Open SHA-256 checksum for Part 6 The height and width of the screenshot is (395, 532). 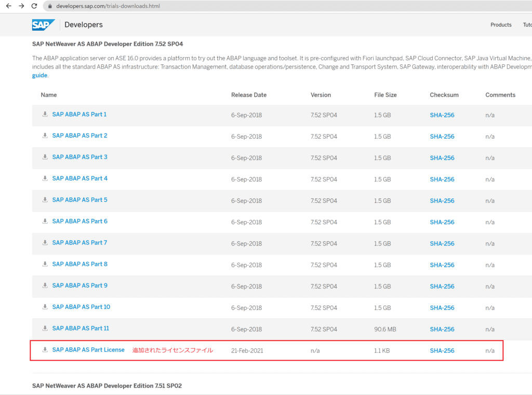pyautogui.click(x=442, y=222)
